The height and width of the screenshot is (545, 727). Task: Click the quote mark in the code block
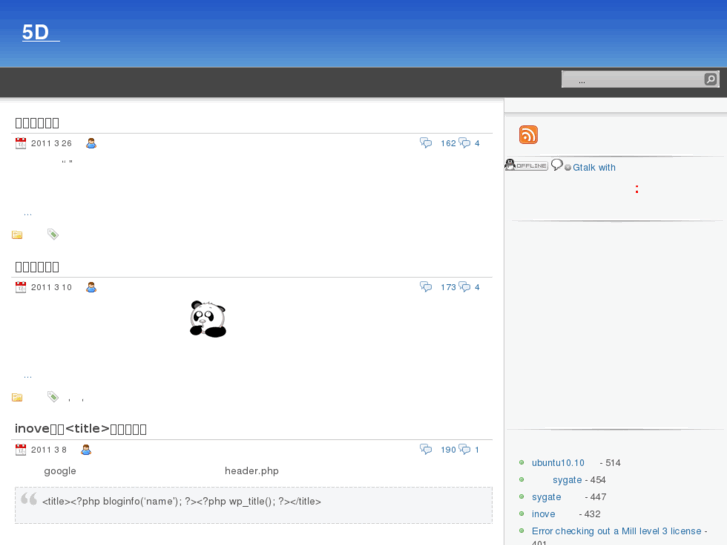tap(29, 499)
